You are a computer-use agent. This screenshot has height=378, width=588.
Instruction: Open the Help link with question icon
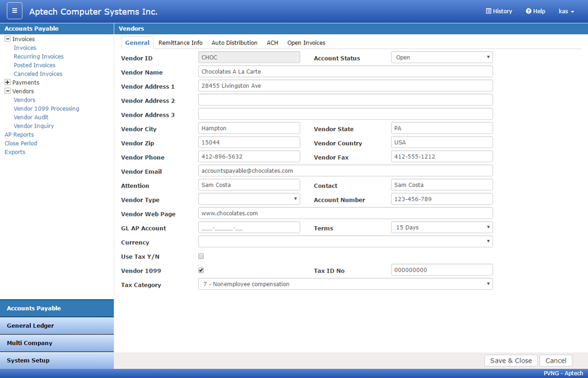click(535, 11)
